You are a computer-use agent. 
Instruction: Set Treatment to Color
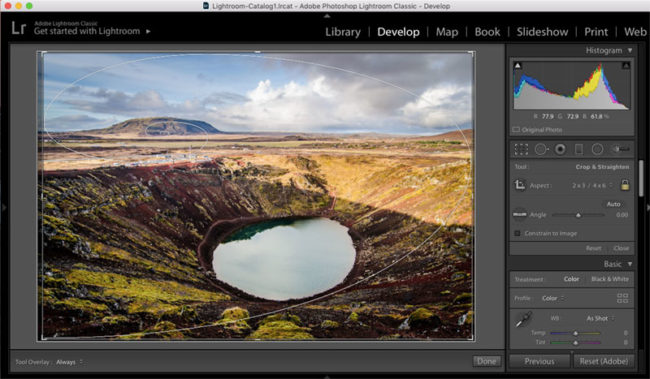[x=571, y=279]
